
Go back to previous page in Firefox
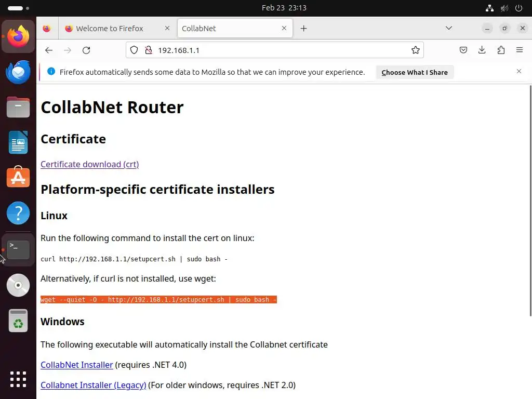[49, 50]
